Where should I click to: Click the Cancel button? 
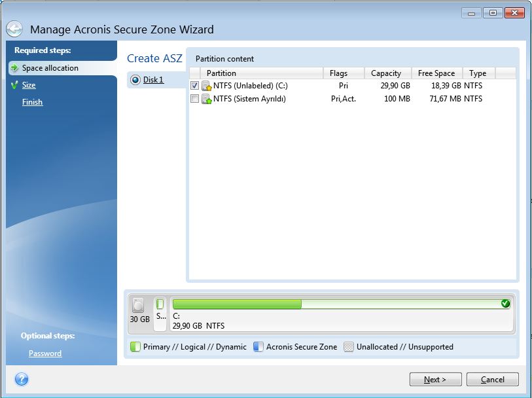click(492, 379)
